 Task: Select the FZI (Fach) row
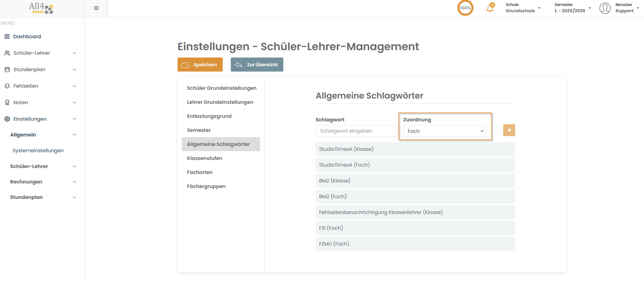[415, 228]
